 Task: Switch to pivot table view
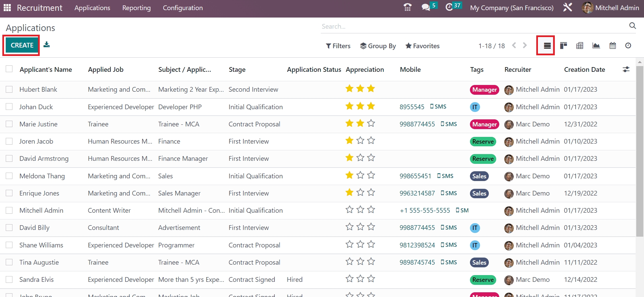point(579,46)
